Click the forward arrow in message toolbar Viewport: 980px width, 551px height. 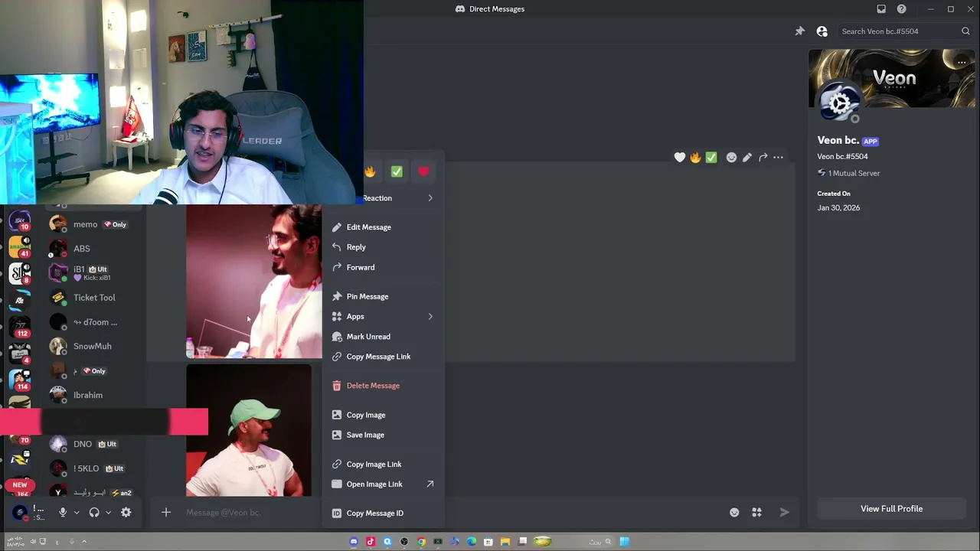point(763,158)
